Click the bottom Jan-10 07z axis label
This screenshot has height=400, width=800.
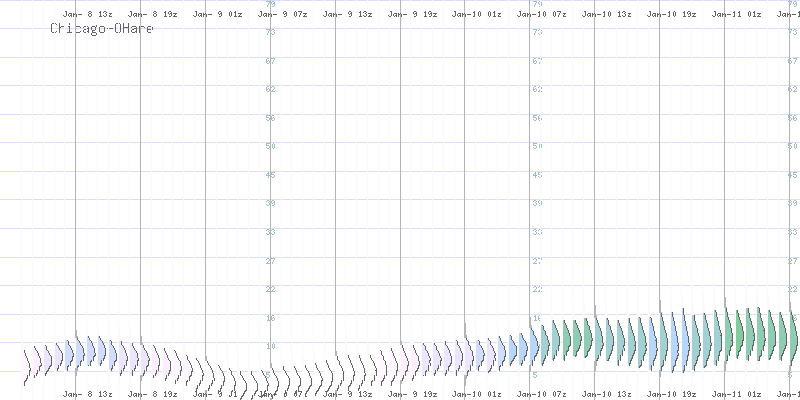[540, 394]
